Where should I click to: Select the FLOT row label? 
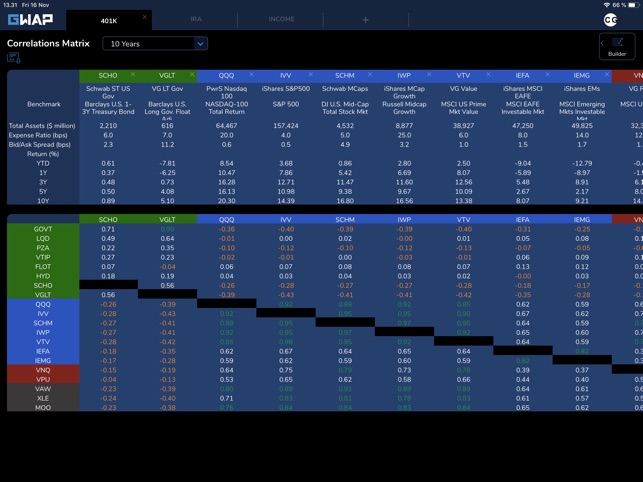[43, 267]
